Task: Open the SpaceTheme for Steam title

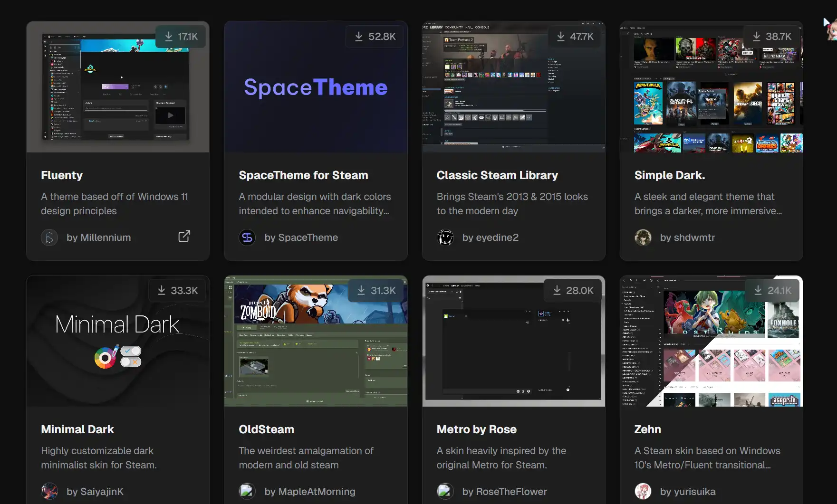Action: (x=303, y=175)
